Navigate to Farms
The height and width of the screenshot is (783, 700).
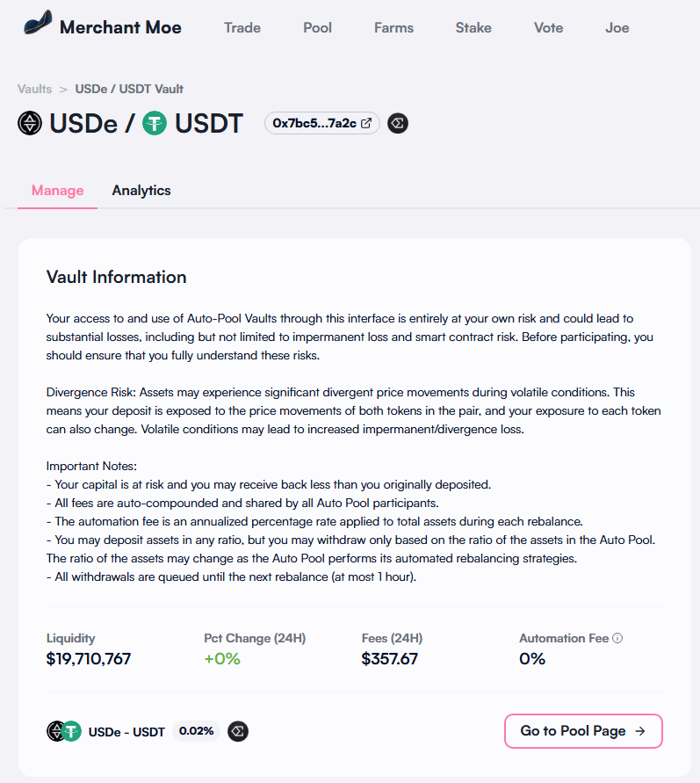pos(393,27)
